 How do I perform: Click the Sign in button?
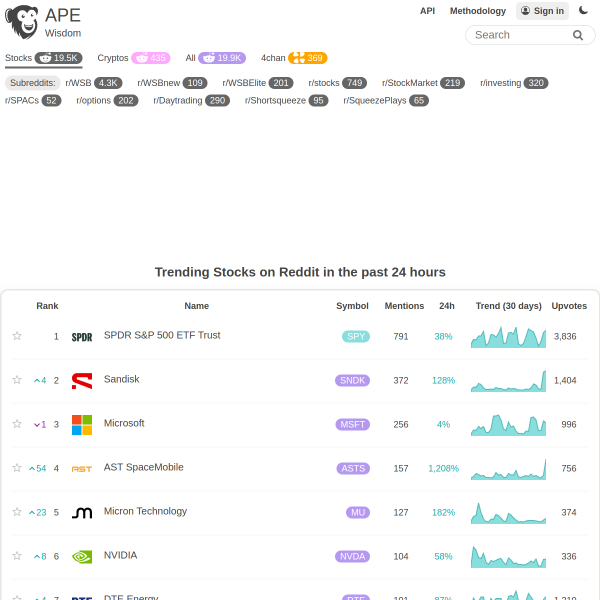pos(542,11)
